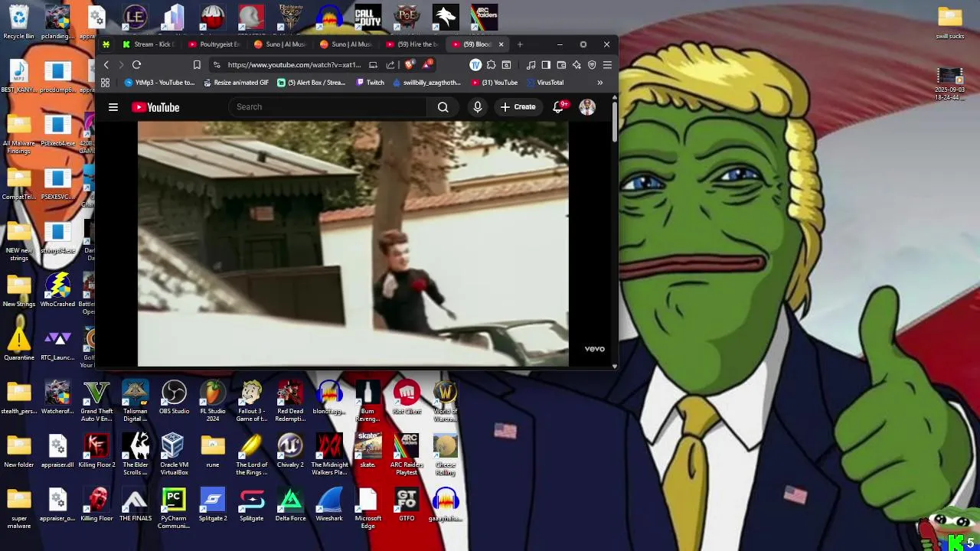Click the YouTube search magnifier button
The width and height of the screenshot is (980, 551).
tap(443, 107)
